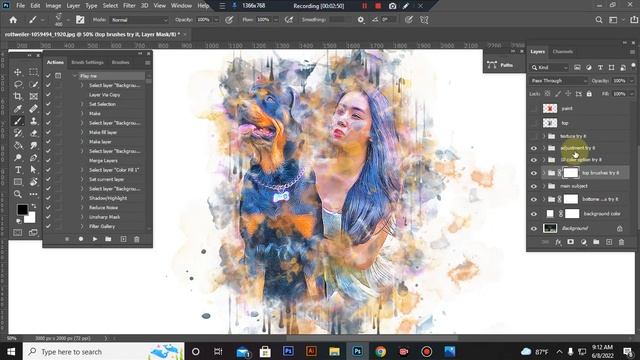
Task: Switch to the Brushes tab
Action: coord(120,62)
